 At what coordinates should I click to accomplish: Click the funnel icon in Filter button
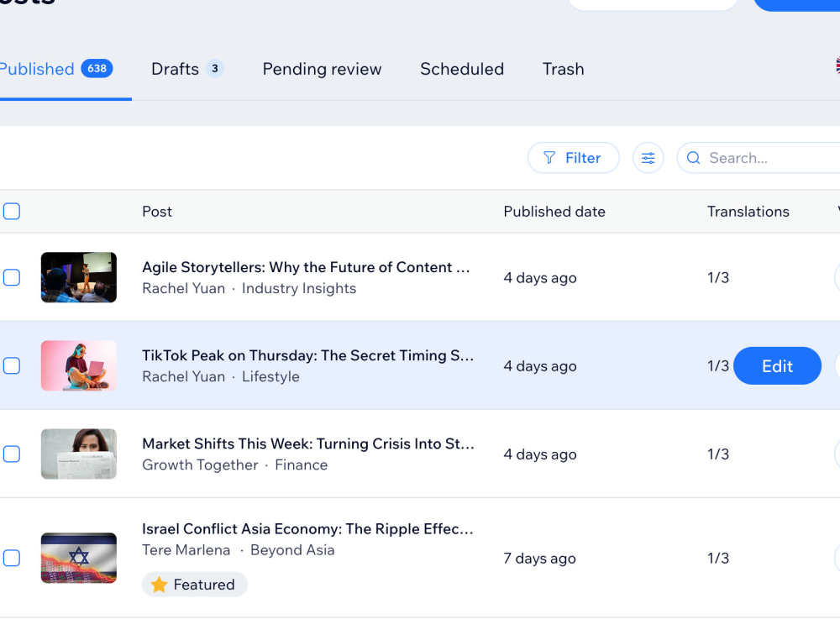(x=549, y=158)
